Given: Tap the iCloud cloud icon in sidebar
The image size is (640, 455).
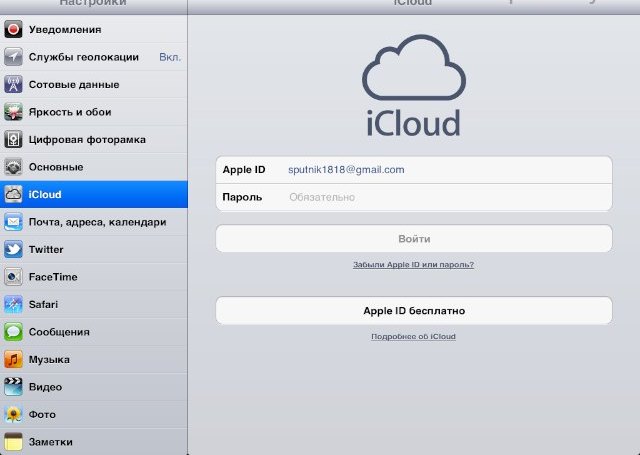Looking at the screenshot, I should coord(13,194).
